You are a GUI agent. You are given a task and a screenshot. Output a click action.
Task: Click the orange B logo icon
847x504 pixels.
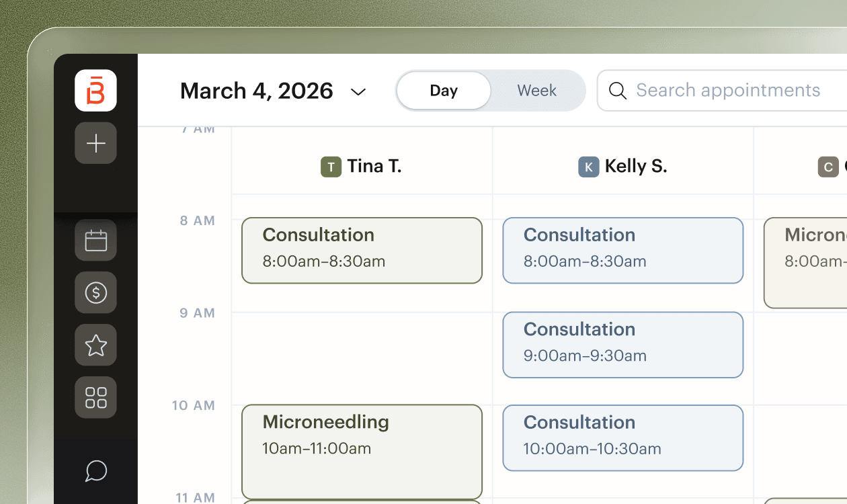95,90
